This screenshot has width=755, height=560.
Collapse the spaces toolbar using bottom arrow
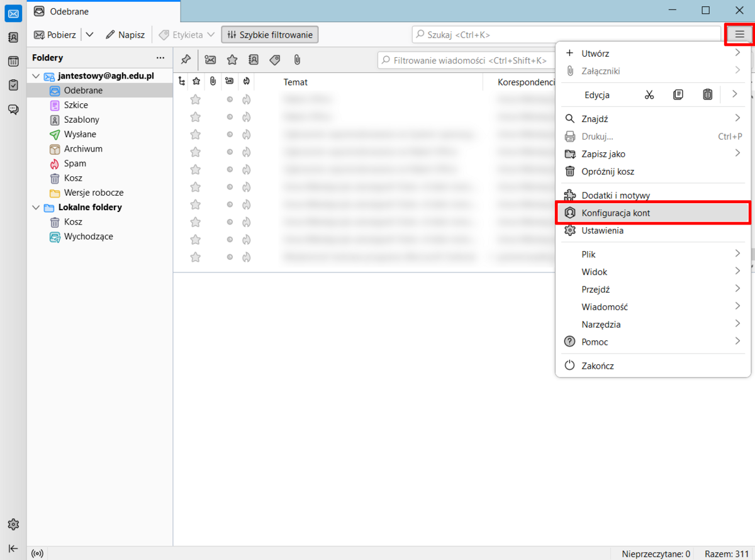point(13,548)
